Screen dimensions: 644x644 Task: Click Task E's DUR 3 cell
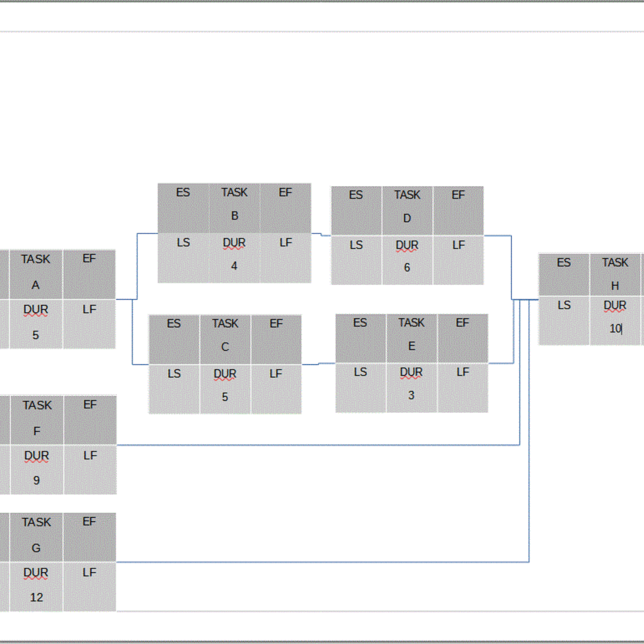pos(411,387)
